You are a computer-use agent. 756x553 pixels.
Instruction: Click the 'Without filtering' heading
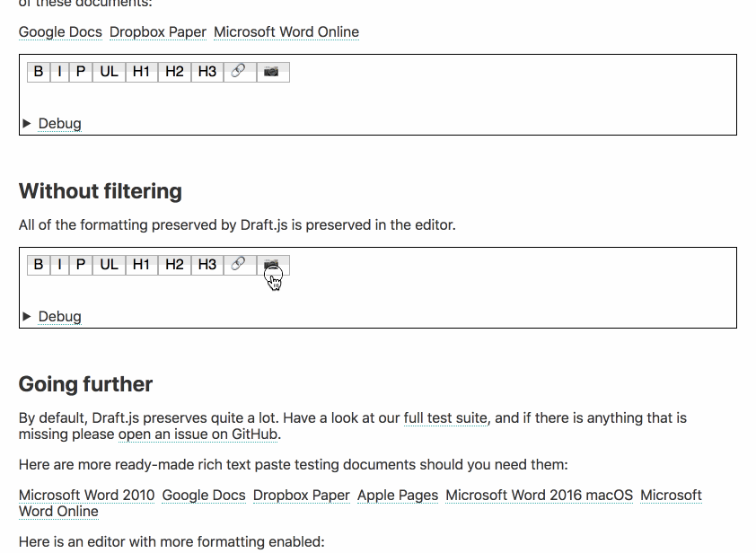(101, 191)
